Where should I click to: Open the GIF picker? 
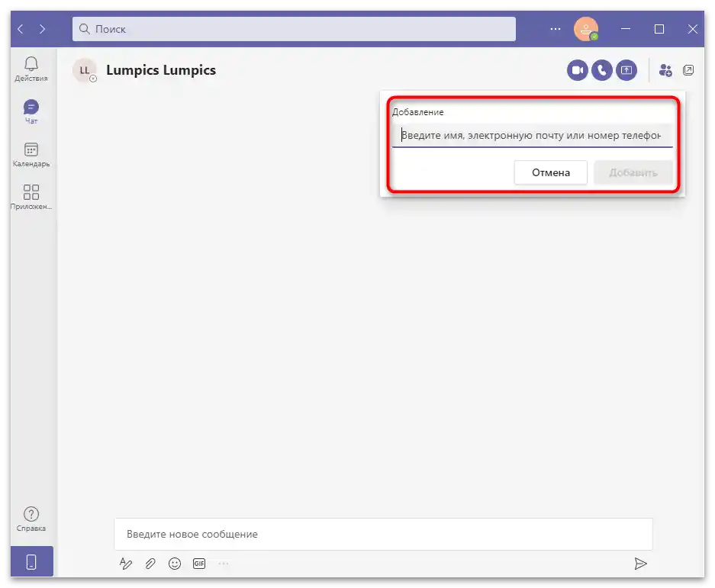[199, 564]
